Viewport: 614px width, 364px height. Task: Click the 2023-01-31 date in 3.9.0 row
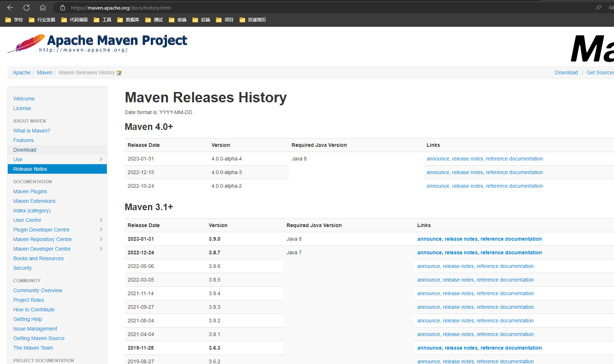pyautogui.click(x=141, y=239)
